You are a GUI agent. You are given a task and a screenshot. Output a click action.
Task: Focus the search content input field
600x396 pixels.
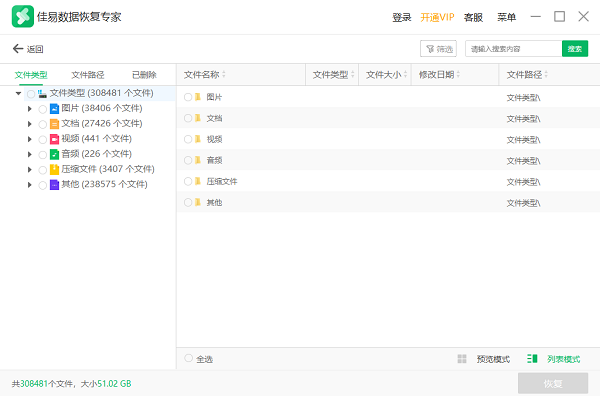514,49
